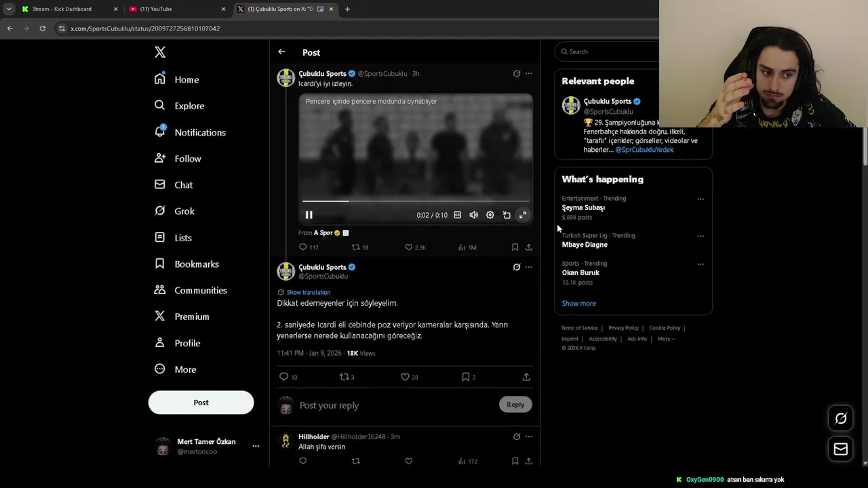Open Çubuklu Sports under Relevant people
Screen dimensions: 868x488
tap(608, 101)
